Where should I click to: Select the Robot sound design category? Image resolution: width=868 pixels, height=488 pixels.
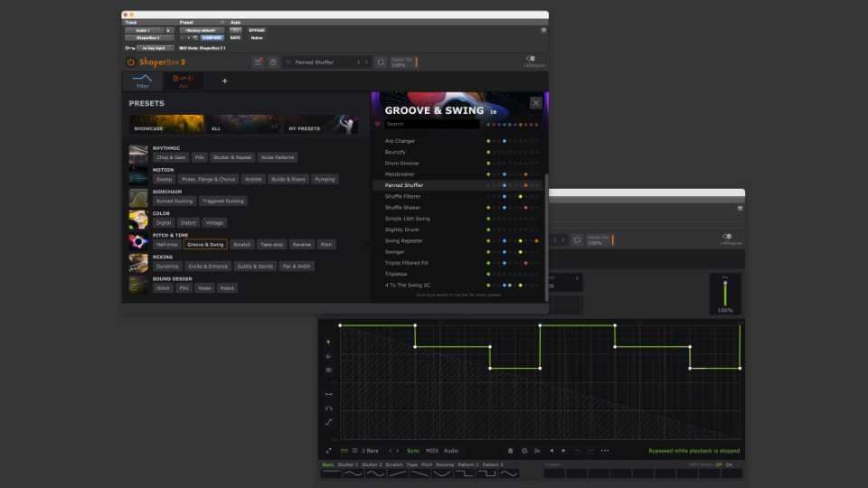click(227, 288)
